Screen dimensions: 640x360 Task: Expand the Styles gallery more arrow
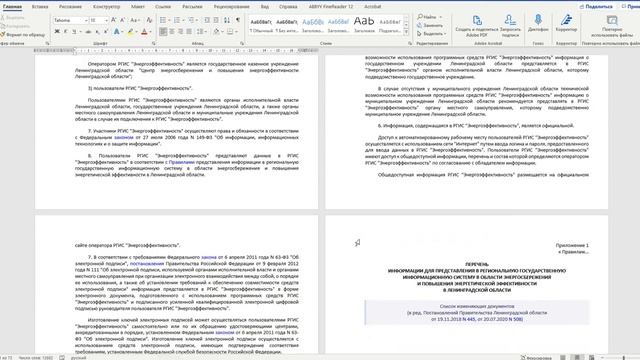point(406,31)
